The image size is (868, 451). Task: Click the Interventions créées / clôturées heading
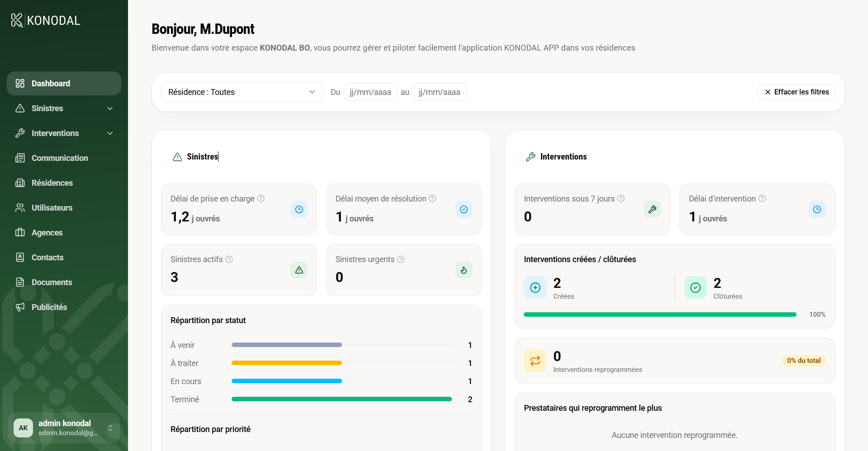580,259
